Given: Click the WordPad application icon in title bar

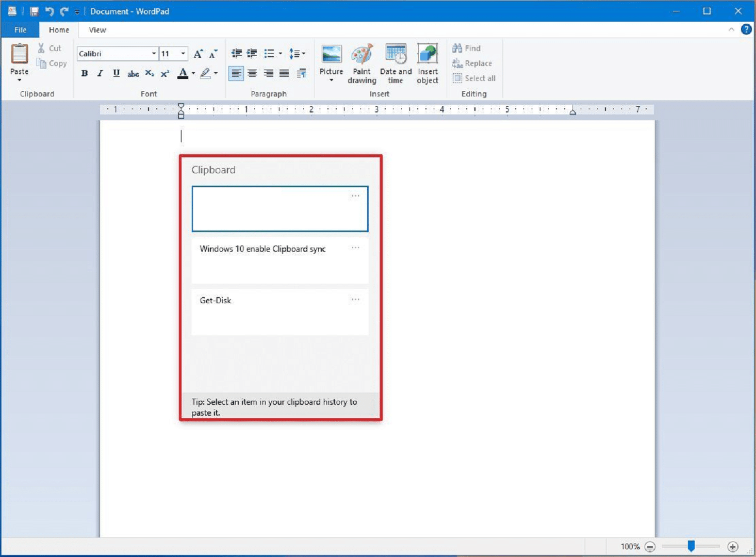Looking at the screenshot, I should (x=12, y=11).
